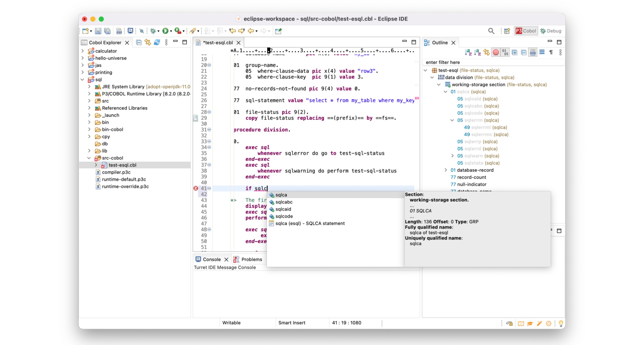644x345 pixels.
Task: Click the three-lines icon in Outline toolbar
Action: (542, 52)
